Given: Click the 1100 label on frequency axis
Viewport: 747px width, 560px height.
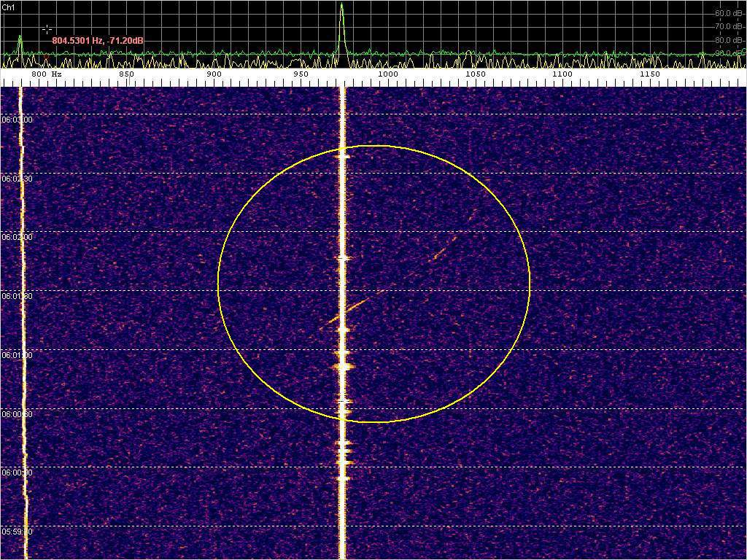Looking at the screenshot, I should (x=562, y=74).
